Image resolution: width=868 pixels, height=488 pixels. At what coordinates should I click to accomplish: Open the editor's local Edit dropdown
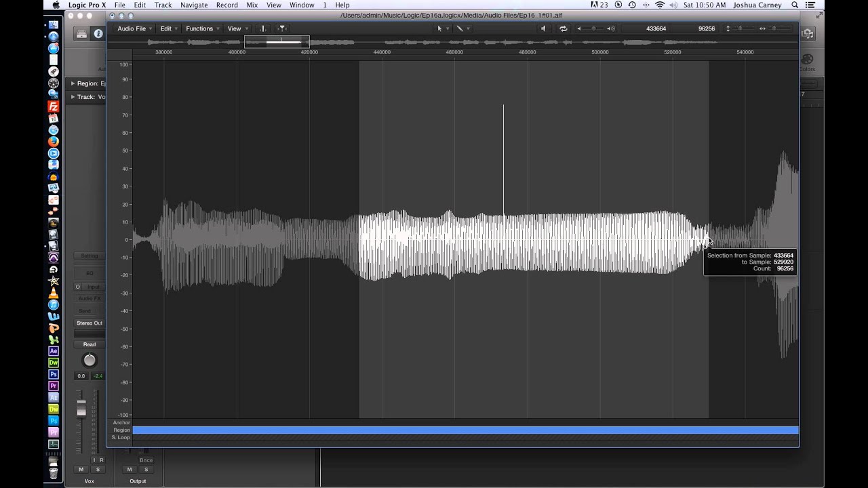click(169, 28)
